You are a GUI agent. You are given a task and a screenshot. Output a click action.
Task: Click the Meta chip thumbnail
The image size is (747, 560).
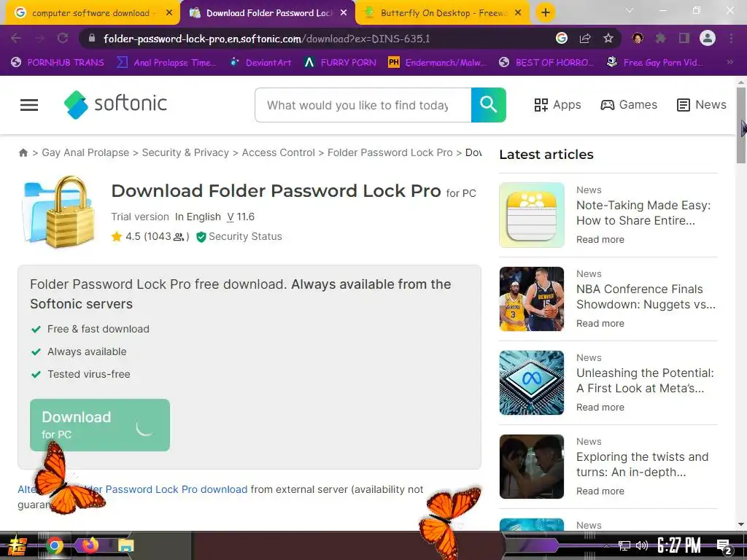[532, 382]
